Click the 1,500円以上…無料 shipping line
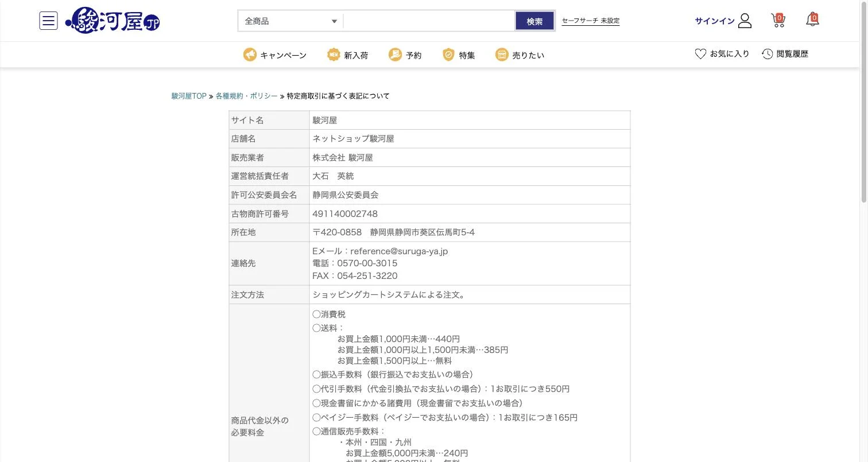Screen dimensions: 868x462 (x=394, y=360)
